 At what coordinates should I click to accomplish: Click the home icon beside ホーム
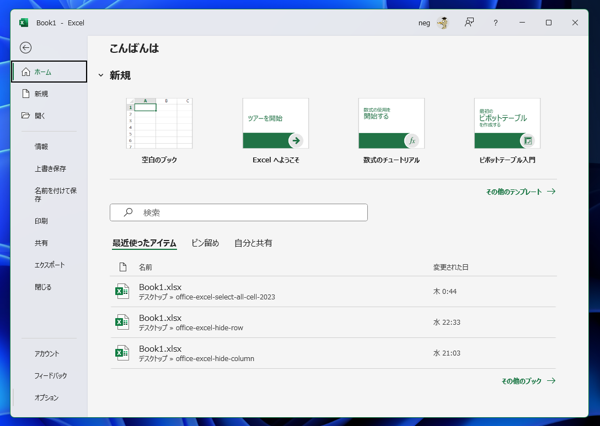coord(26,72)
